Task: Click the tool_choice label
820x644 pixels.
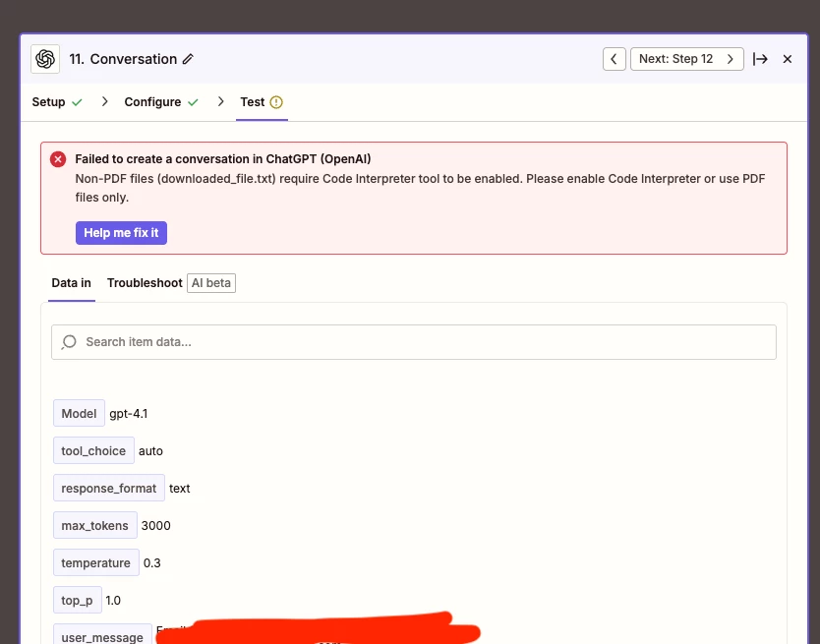Action: [93, 450]
